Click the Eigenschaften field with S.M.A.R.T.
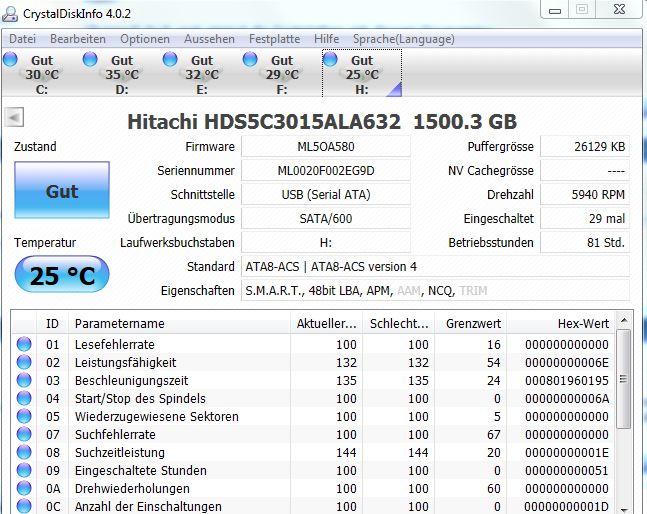 click(435, 290)
